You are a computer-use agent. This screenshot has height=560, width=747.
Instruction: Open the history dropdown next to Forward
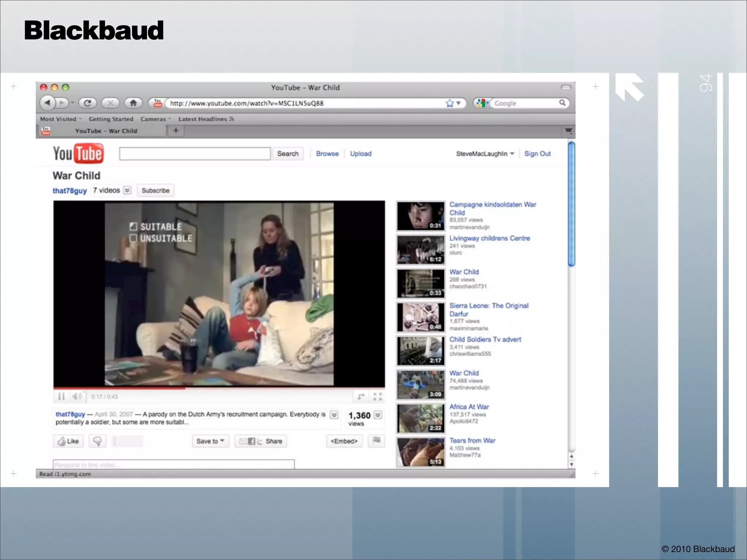[72, 103]
